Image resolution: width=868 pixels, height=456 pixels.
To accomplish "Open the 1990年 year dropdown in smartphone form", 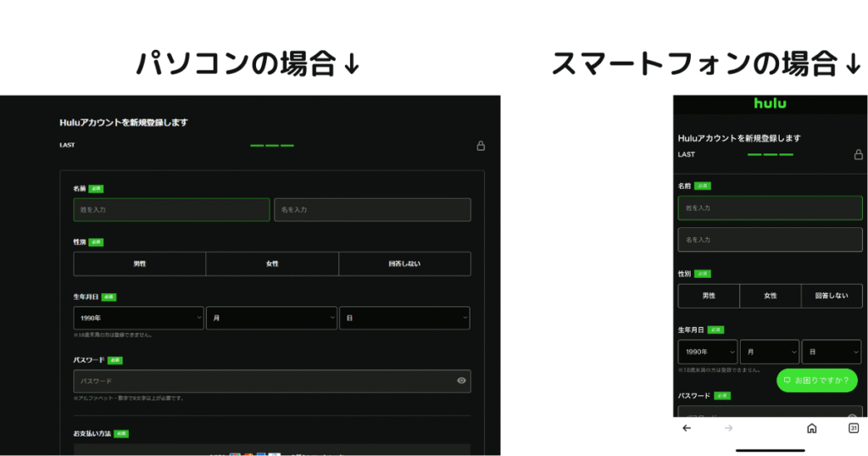I will point(708,352).
